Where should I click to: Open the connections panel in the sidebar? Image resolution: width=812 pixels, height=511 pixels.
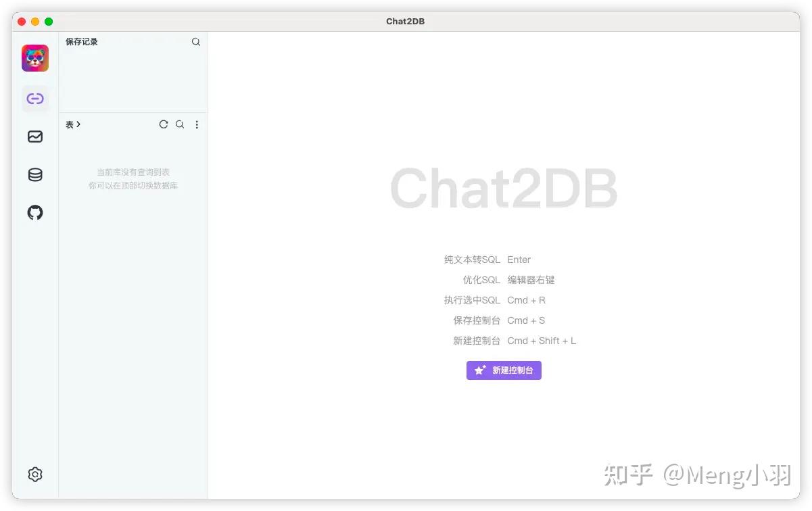point(35,99)
